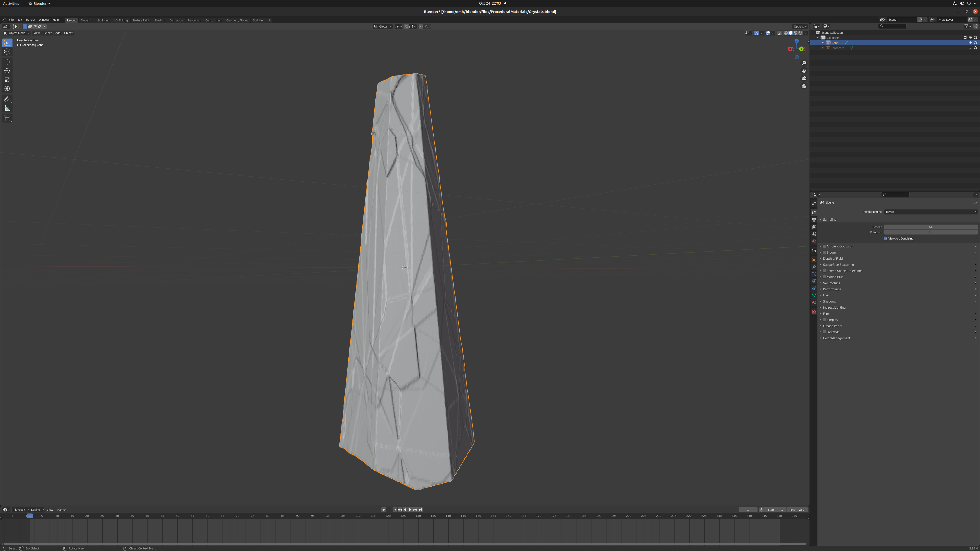Pin the properties editor context
This screenshot has height=551, width=980.
point(975,203)
